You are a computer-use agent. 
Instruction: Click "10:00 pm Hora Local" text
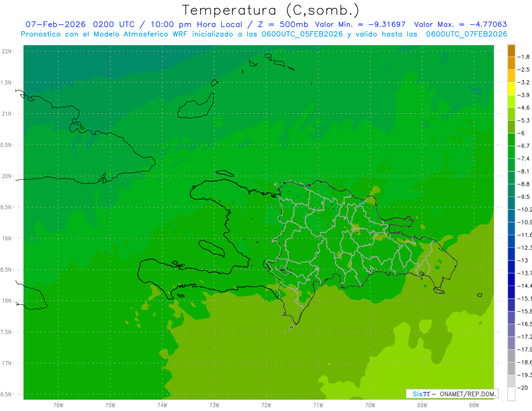[x=196, y=24]
